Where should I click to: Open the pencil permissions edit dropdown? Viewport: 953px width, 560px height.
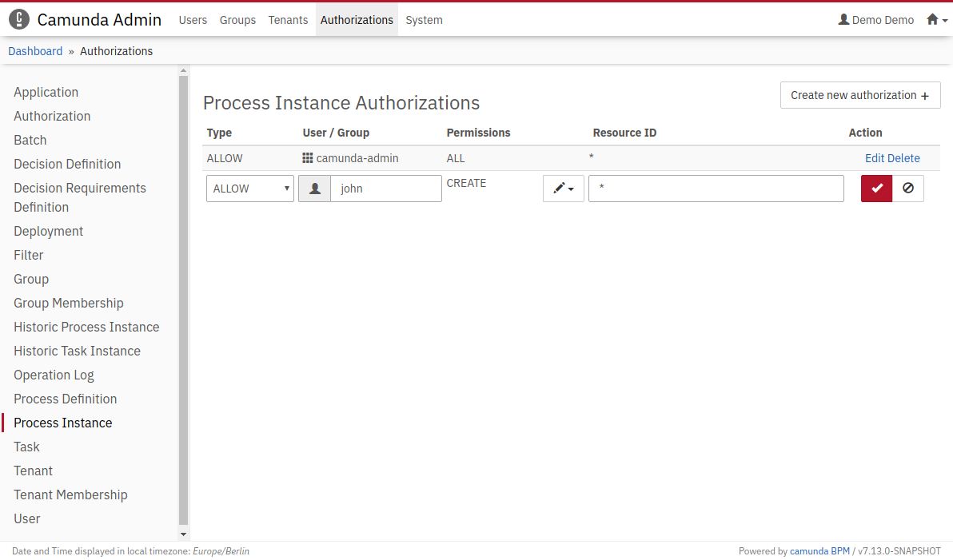pyautogui.click(x=563, y=189)
